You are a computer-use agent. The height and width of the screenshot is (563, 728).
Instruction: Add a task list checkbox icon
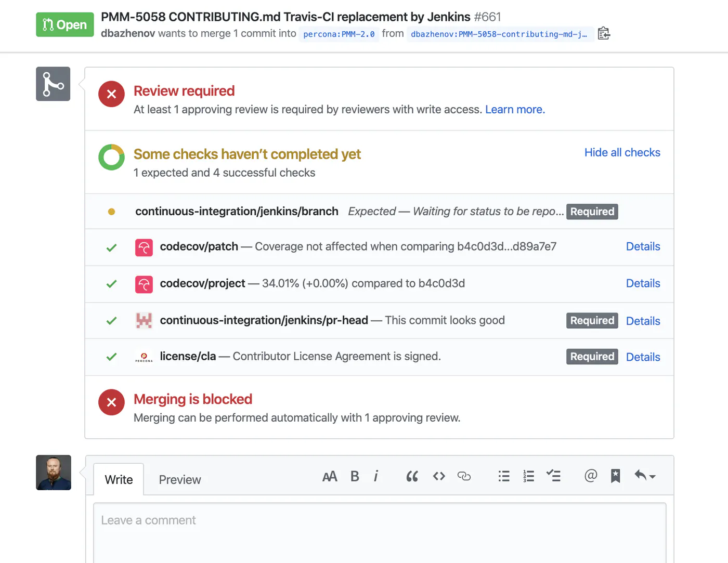[x=553, y=476]
